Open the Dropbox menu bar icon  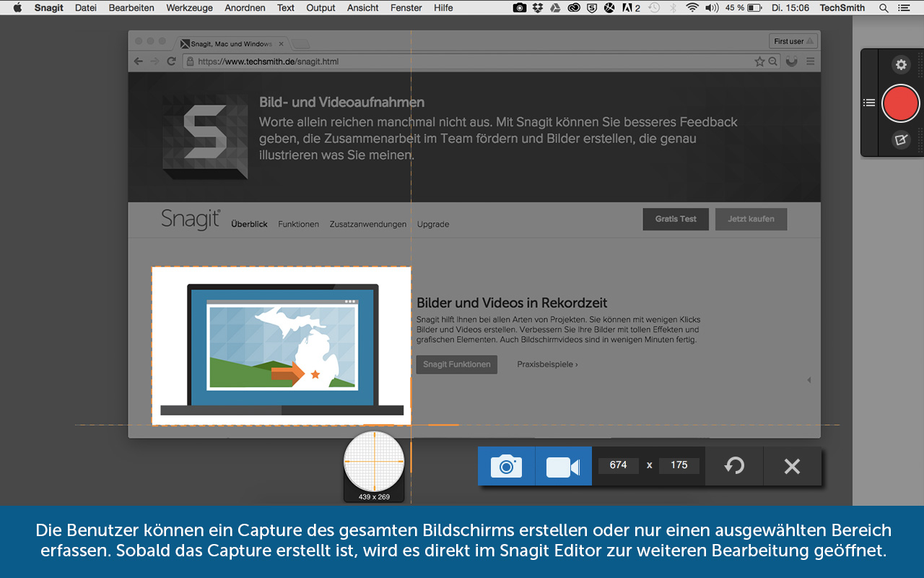[x=538, y=8]
